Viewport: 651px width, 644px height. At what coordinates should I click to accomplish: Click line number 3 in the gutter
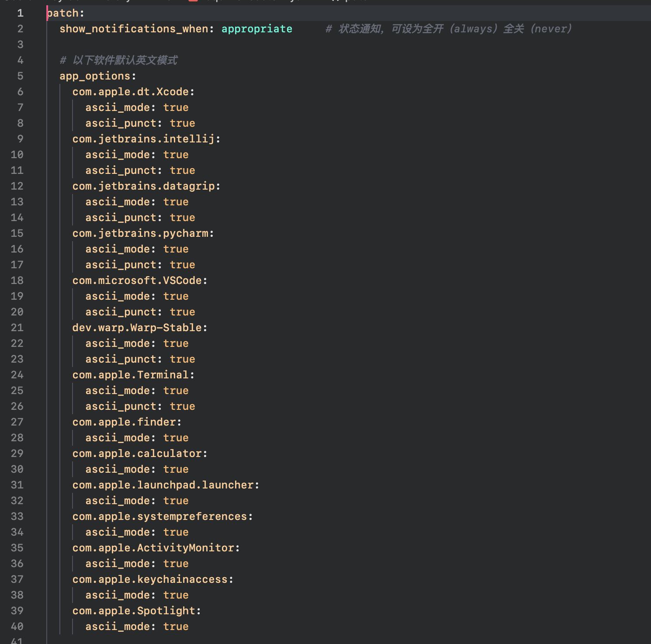20,45
